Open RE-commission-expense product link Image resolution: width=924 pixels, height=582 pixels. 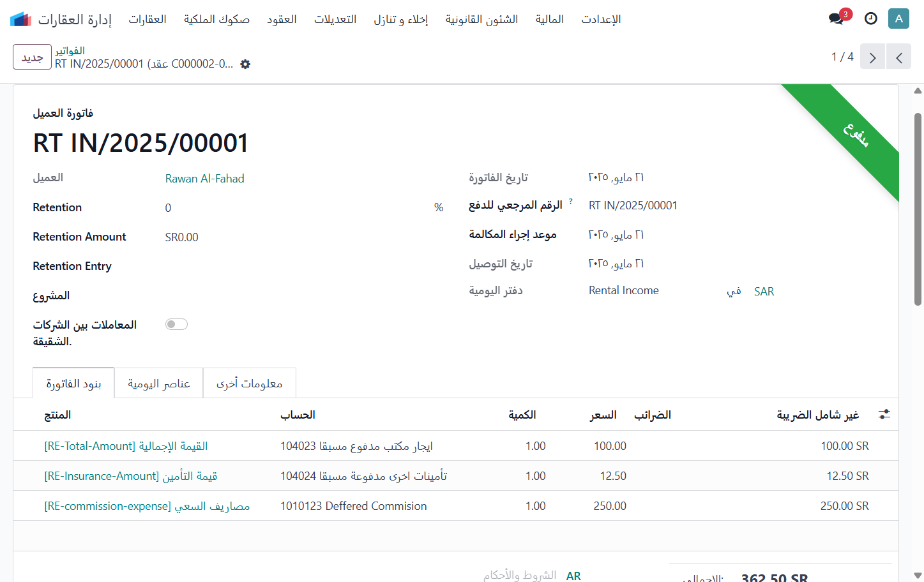147,506
